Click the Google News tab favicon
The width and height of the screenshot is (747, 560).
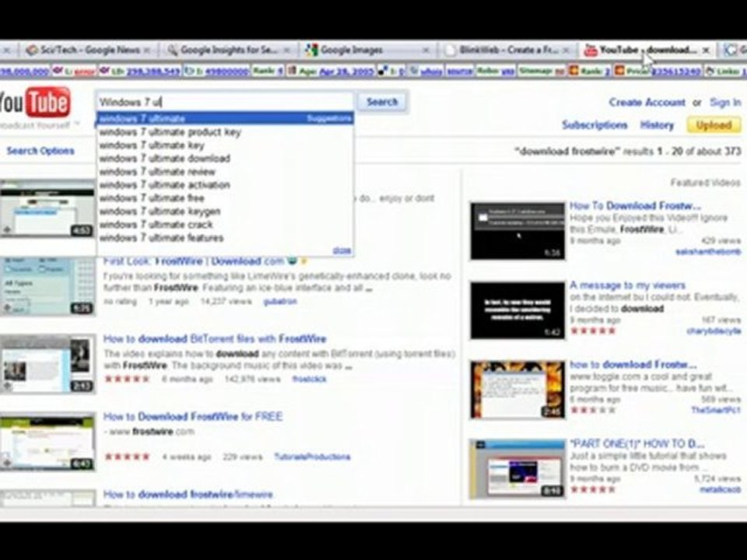(x=32, y=50)
